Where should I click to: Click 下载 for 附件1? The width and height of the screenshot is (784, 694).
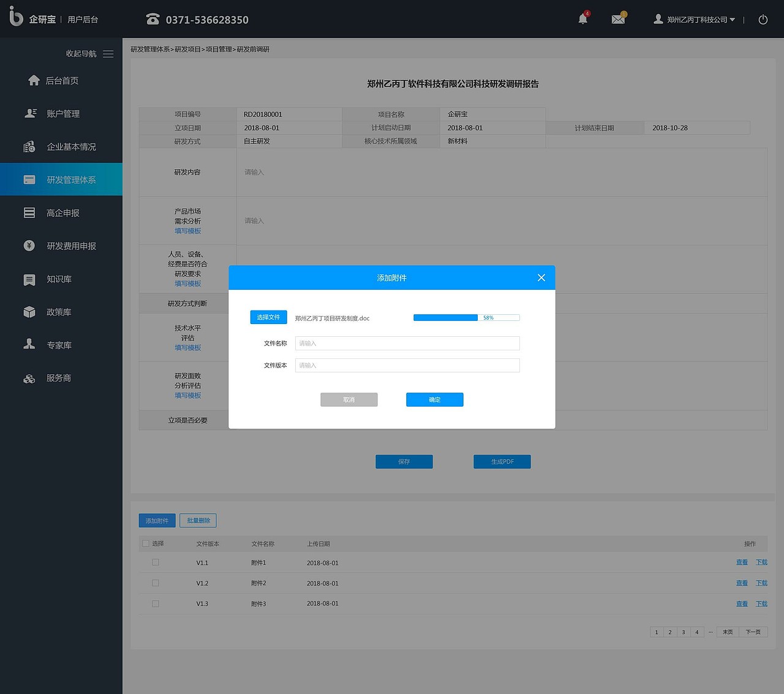click(x=761, y=562)
